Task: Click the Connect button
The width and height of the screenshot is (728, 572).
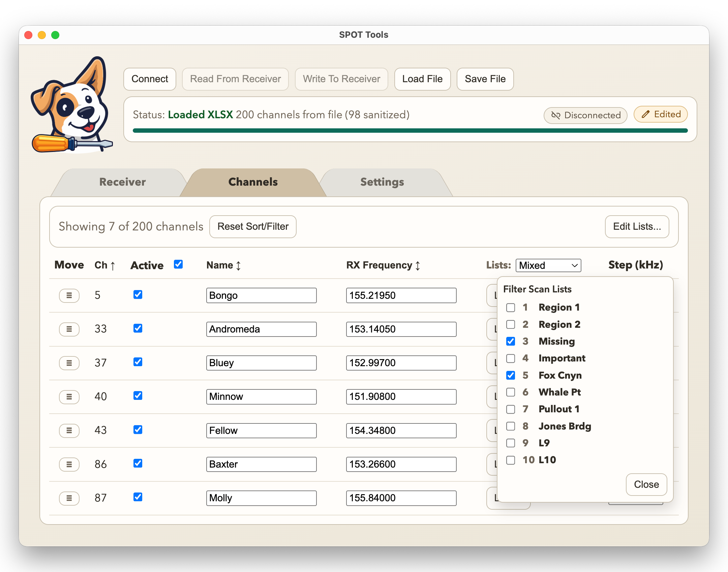Action: (x=150, y=79)
